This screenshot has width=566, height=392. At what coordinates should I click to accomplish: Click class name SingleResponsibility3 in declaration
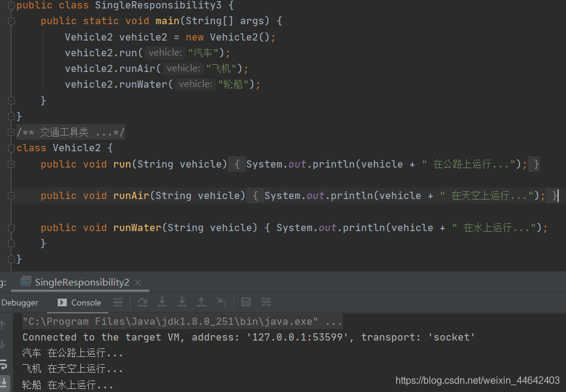[158, 5]
